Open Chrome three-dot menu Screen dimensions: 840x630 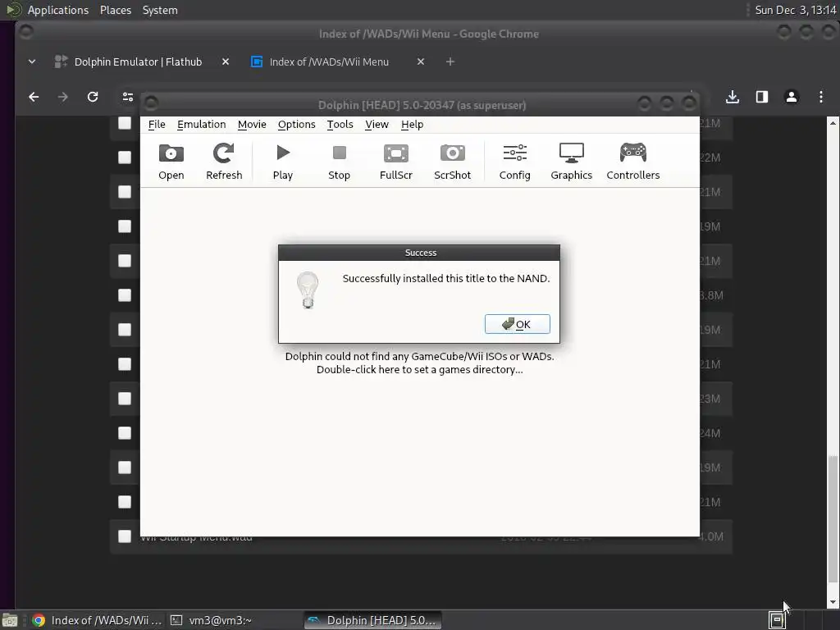coord(820,97)
